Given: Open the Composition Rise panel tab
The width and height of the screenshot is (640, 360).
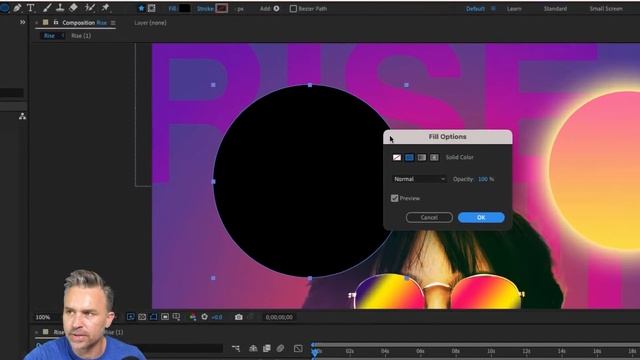Looking at the screenshot, I should coord(84,23).
